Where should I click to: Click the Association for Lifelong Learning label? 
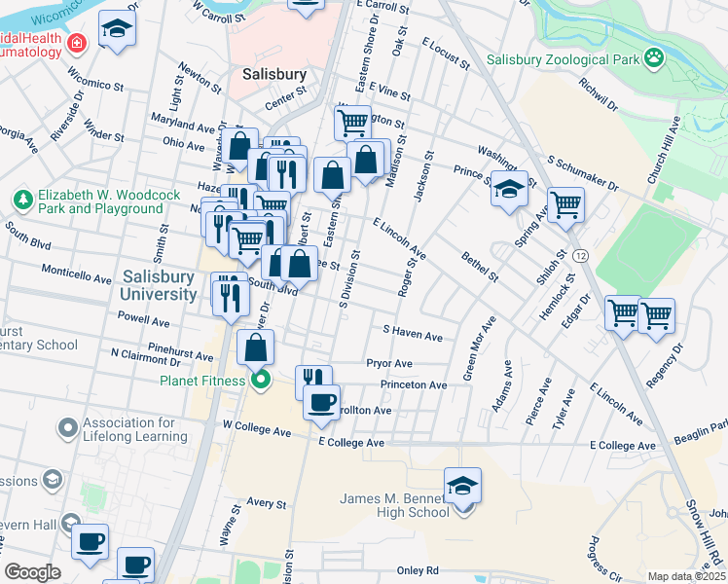[x=135, y=429]
